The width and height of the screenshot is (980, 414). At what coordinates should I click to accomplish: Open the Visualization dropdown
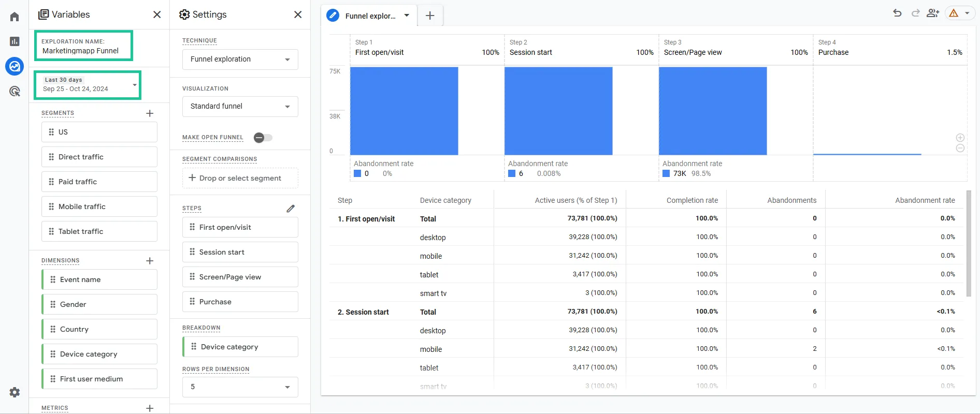[240, 107]
